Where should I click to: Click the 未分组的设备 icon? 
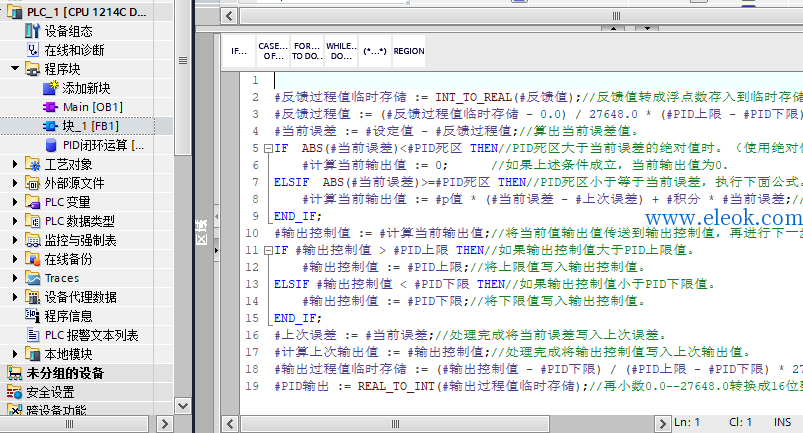pos(14,373)
